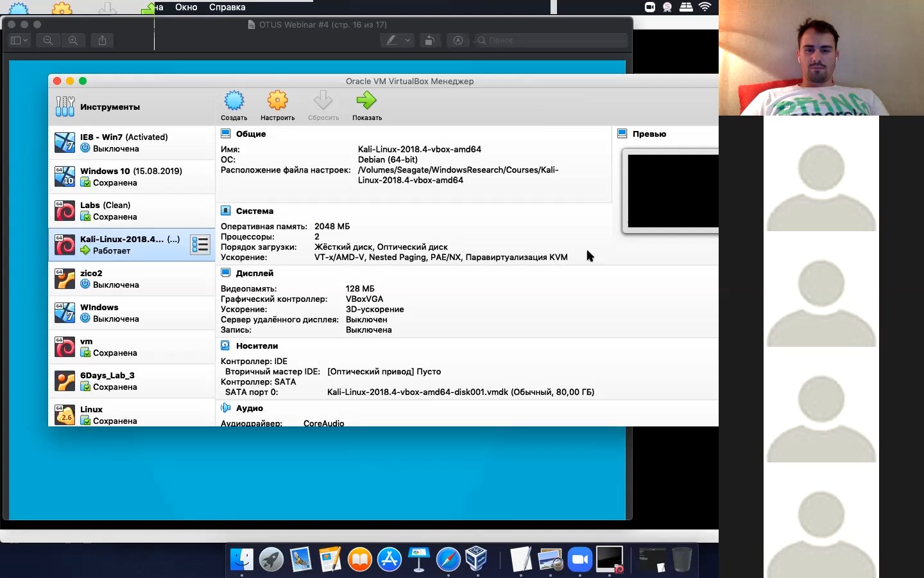Open the Trash in the Dock
The height and width of the screenshot is (578, 924).
681,559
